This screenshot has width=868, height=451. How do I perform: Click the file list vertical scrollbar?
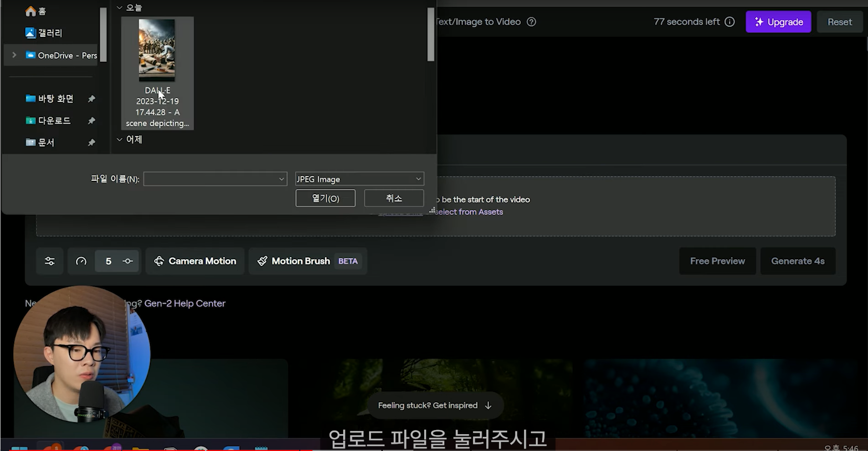[x=431, y=34]
